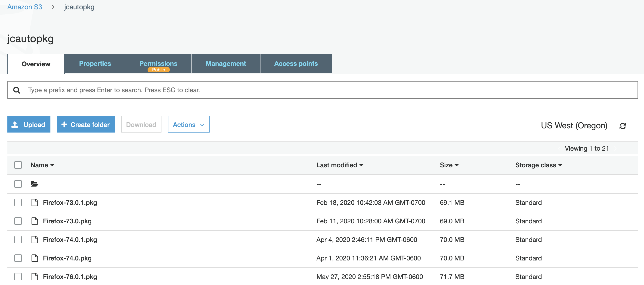
Task: Open the Access points tab
Action: (x=296, y=64)
